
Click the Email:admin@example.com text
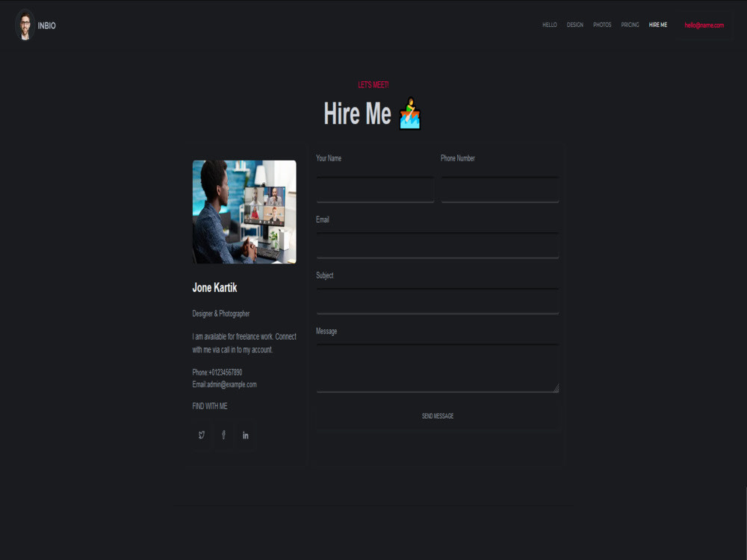[224, 385]
